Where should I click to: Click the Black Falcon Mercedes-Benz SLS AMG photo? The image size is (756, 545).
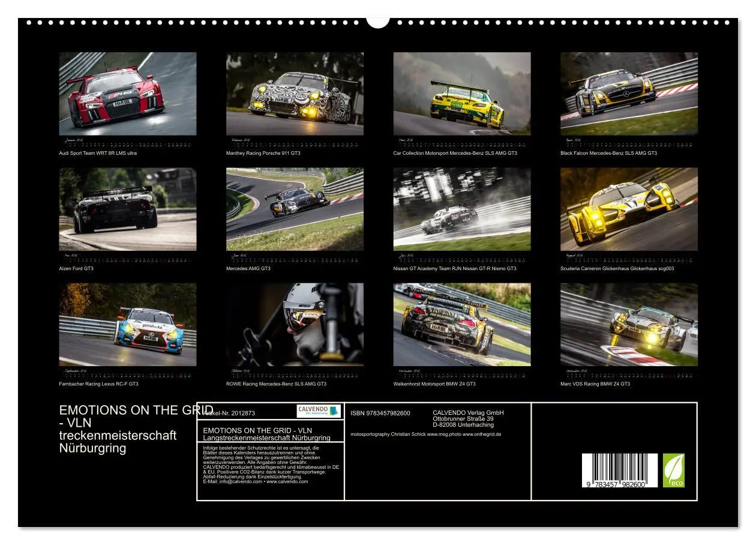click(x=629, y=94)
